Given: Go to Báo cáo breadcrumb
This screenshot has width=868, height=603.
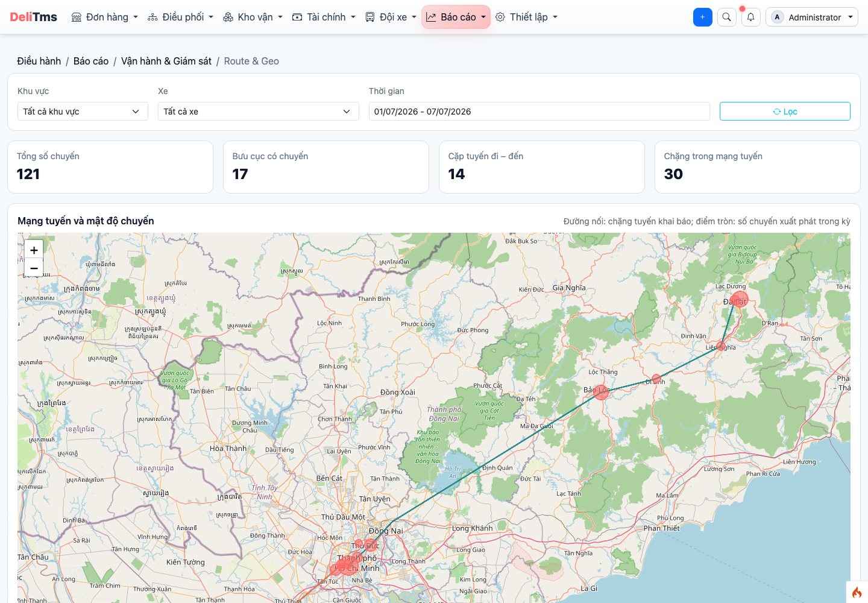Looking at the screenshot, I should click(91, 61).
